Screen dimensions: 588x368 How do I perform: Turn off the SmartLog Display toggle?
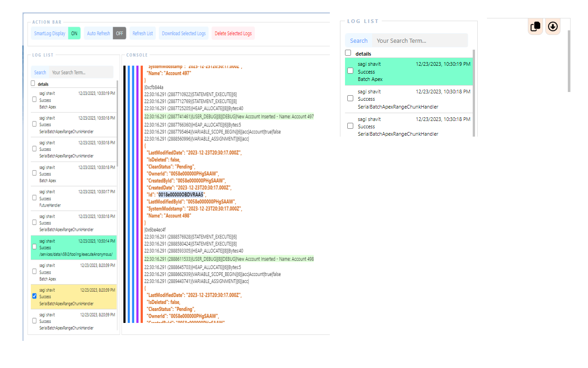[74, 33]
